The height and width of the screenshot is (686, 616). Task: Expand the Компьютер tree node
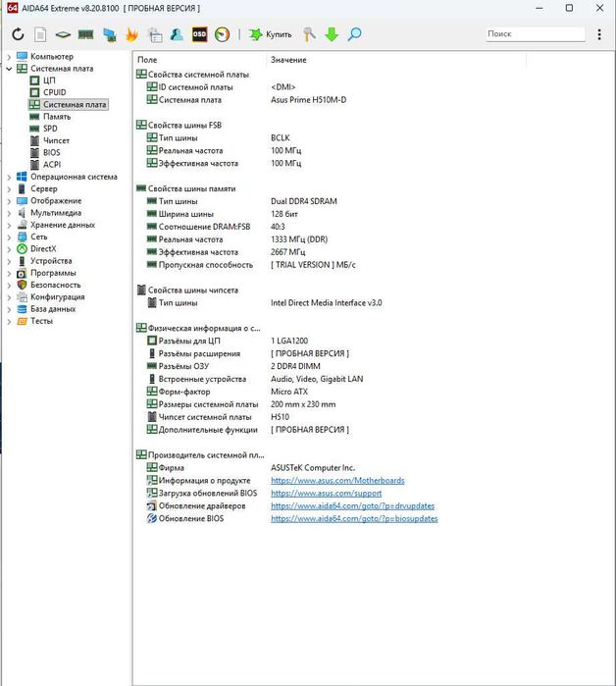9,57
